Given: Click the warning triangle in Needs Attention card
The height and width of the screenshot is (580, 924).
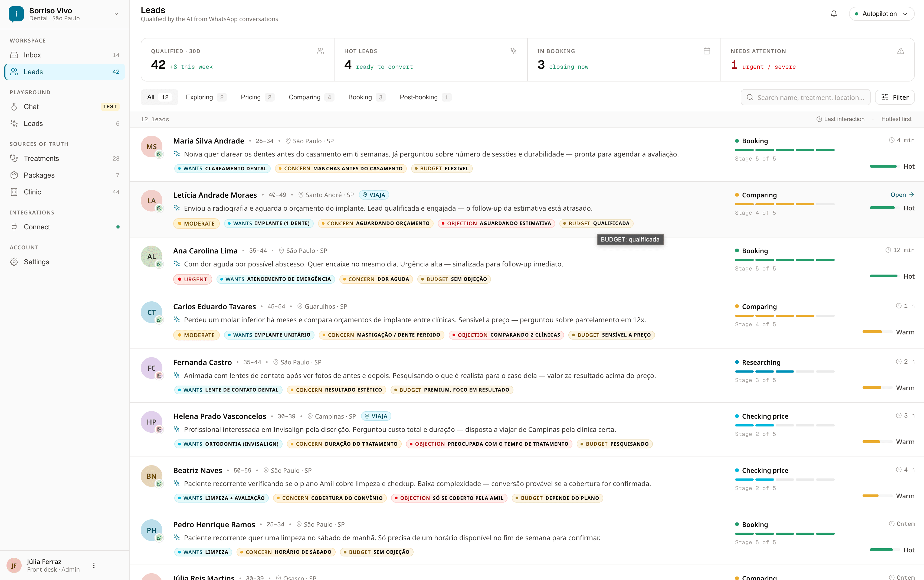Looking at the screenshot, I should coord(901,51).
